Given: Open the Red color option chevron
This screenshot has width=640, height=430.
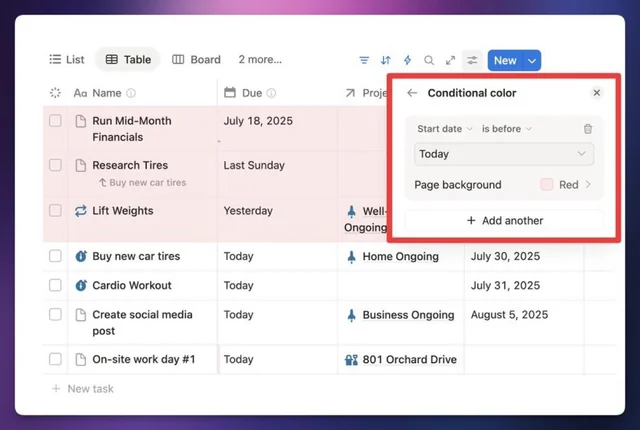Looking at the screenshot, I should (x=588, y=184).
